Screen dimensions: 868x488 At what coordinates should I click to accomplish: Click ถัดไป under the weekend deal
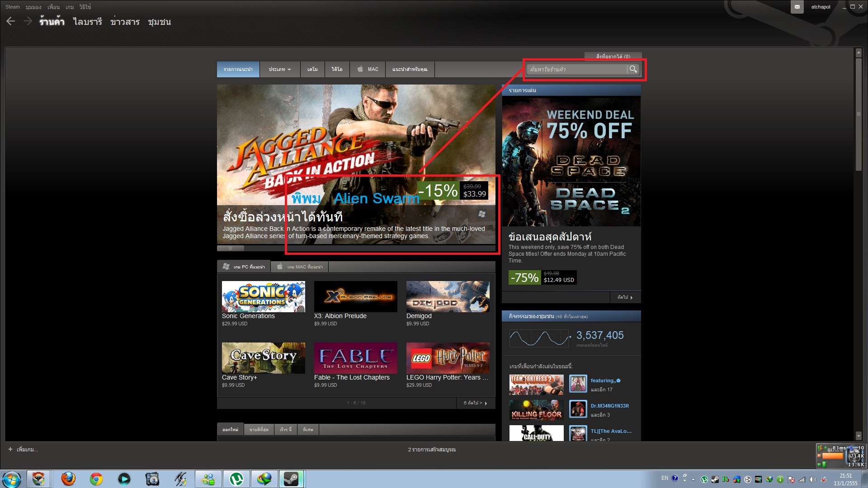[x=625, y=297]
